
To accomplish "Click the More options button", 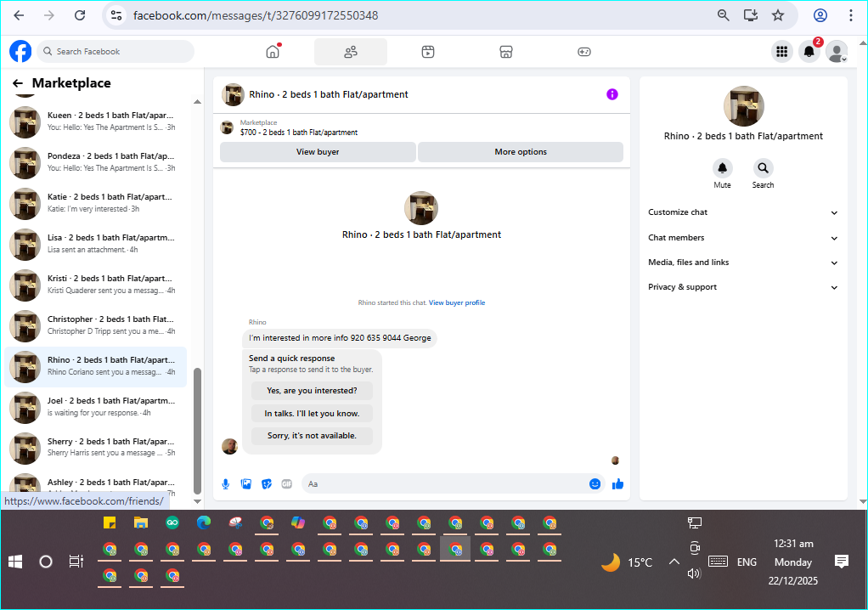I will [x=521, y=152].
